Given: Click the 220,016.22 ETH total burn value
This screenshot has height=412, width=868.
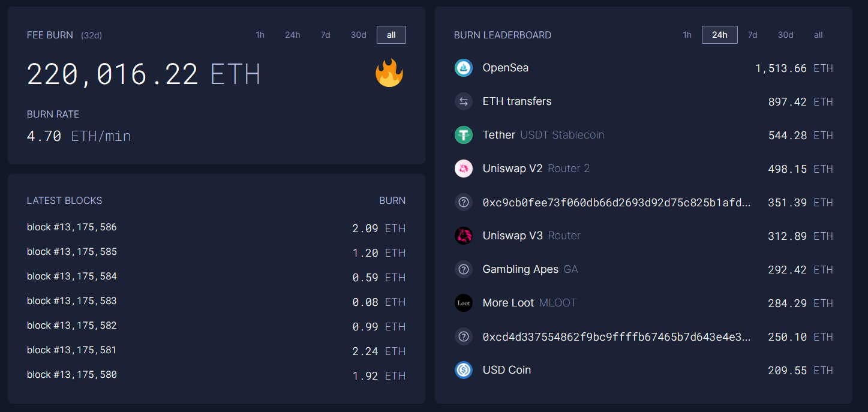Looking at the screenshot, I should click(144, 74).
